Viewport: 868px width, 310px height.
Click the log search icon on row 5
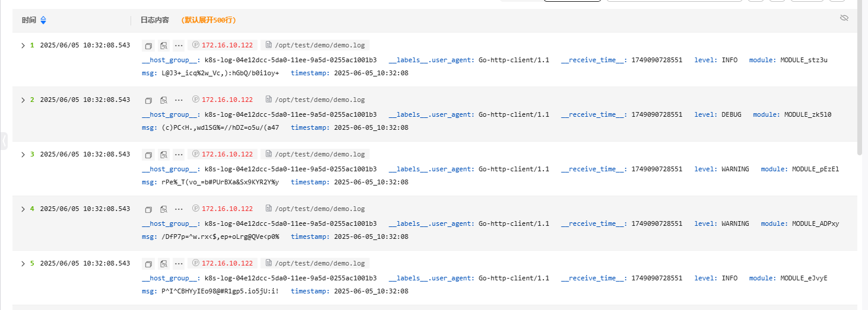click(164, 264)
